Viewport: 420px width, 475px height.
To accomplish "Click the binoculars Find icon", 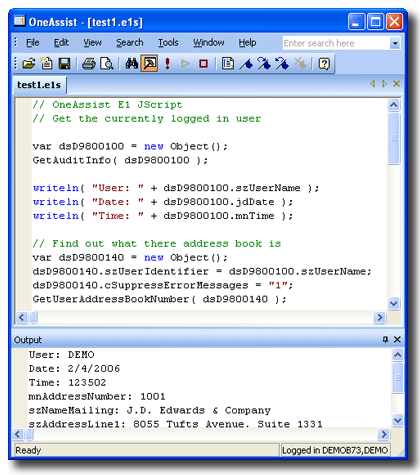I will [131, 63].
